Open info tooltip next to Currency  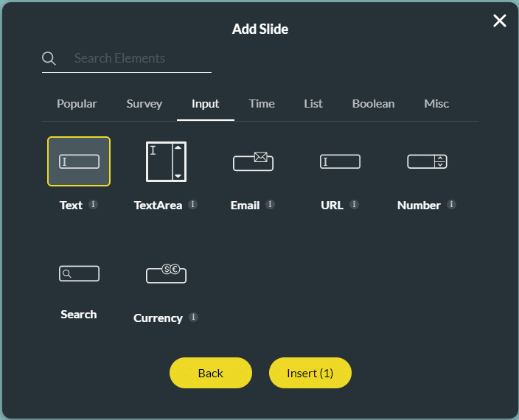pyautogui.click(x=193, y=317)
